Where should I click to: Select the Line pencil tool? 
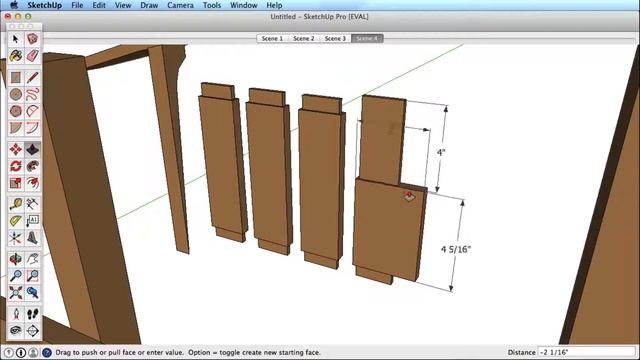coord(33,78)
